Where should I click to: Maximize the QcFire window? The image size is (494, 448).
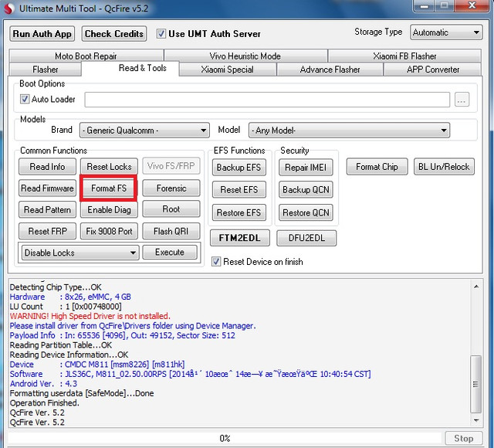click(445, 5)
